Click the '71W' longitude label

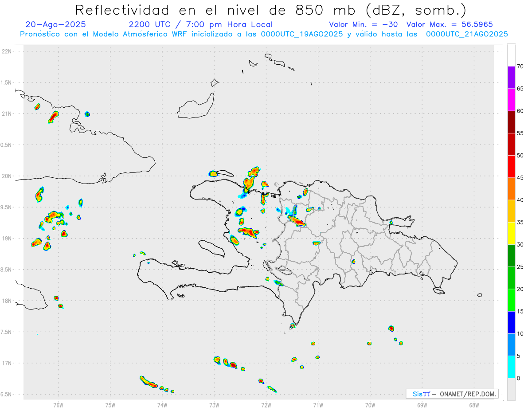(318, 405)
